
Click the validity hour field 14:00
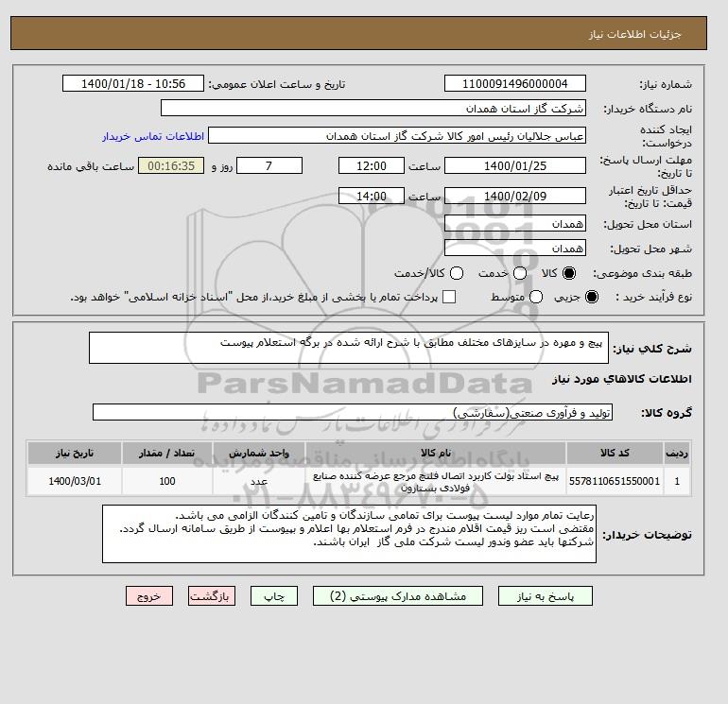(x=372, y=196)
